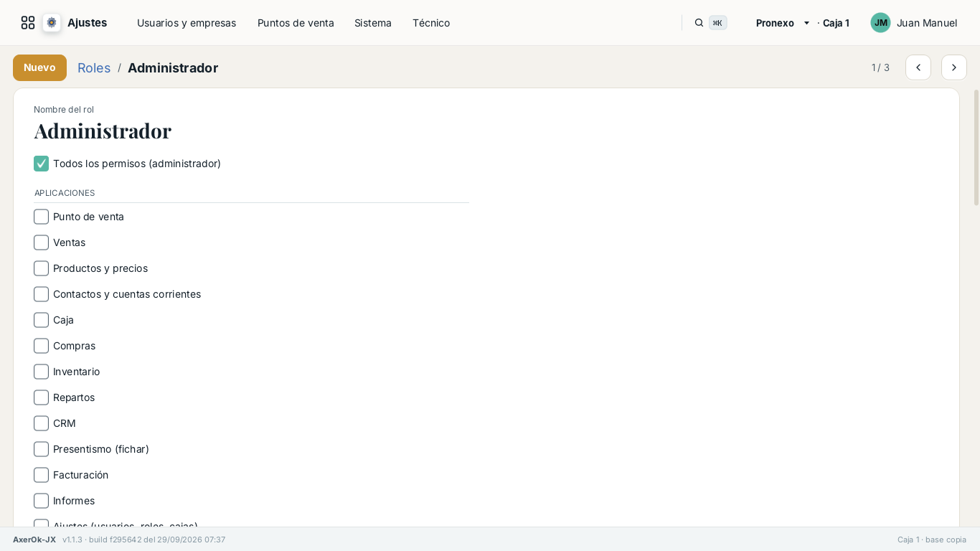Viewport: 980px width, 551px height.
Task: Click the page vertical scrollbar
Action: [976, 147]
